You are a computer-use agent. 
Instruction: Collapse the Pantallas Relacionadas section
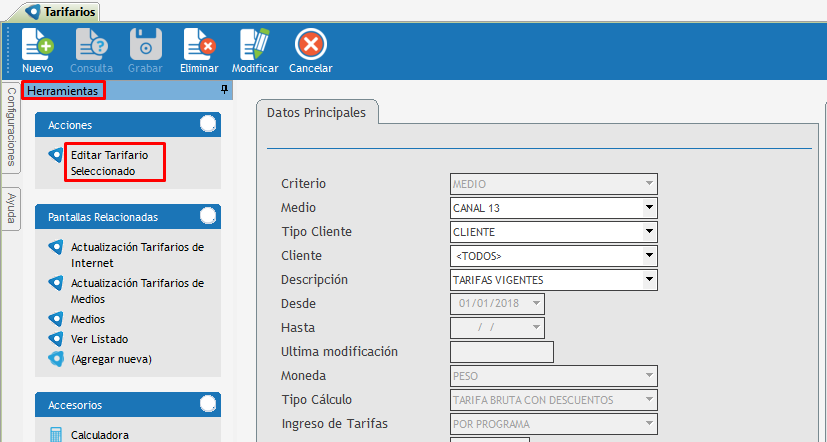coord(207,216)
